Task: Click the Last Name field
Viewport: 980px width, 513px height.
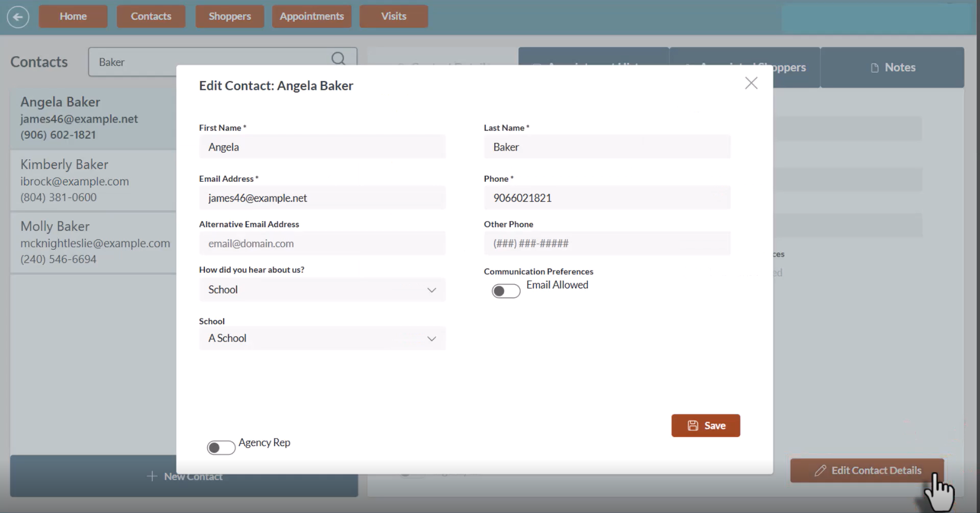Action: coord(607,146)
